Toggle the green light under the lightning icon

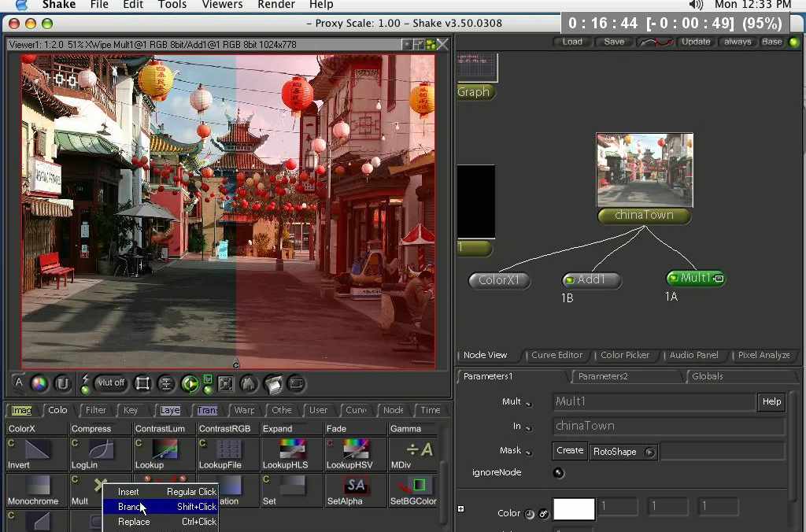[85, 390]
